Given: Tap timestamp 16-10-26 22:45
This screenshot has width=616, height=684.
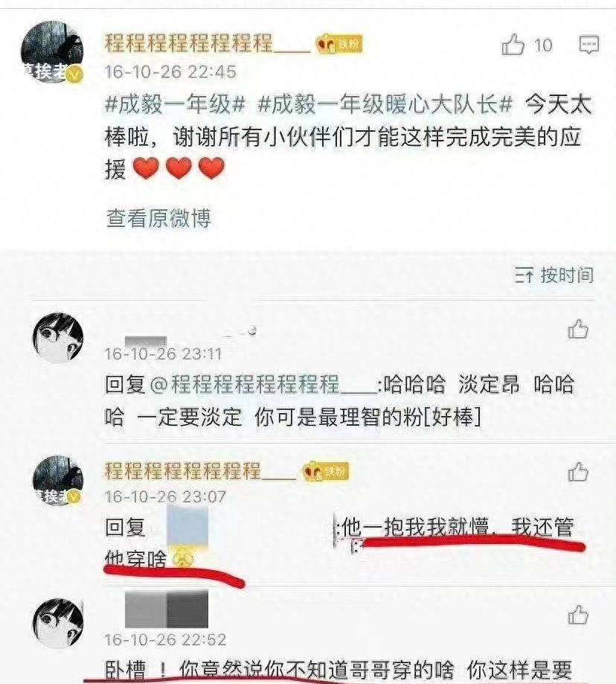Looking at the screenshot, I should (170, 72).
